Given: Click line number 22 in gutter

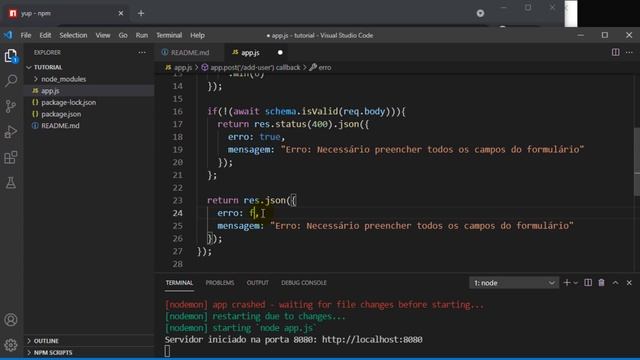Looking at the screenshot, I should pyautogui.click(x=178, y=187).
